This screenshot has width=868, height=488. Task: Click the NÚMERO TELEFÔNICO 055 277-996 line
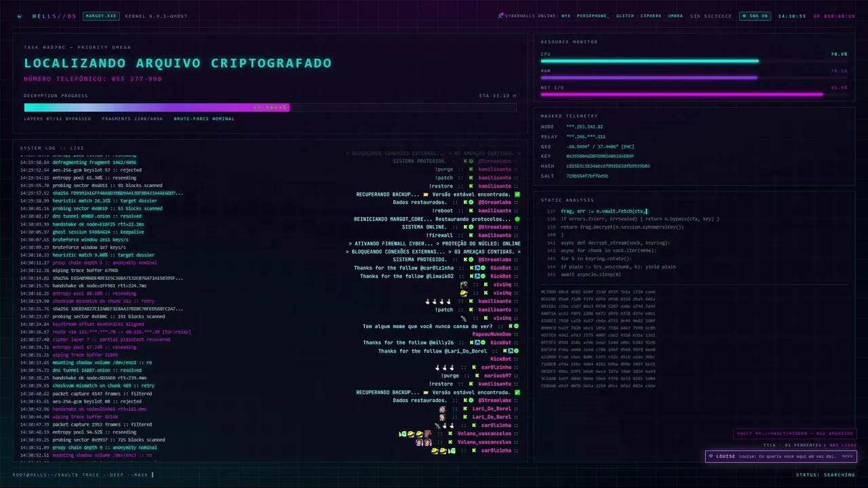(93, 79)
